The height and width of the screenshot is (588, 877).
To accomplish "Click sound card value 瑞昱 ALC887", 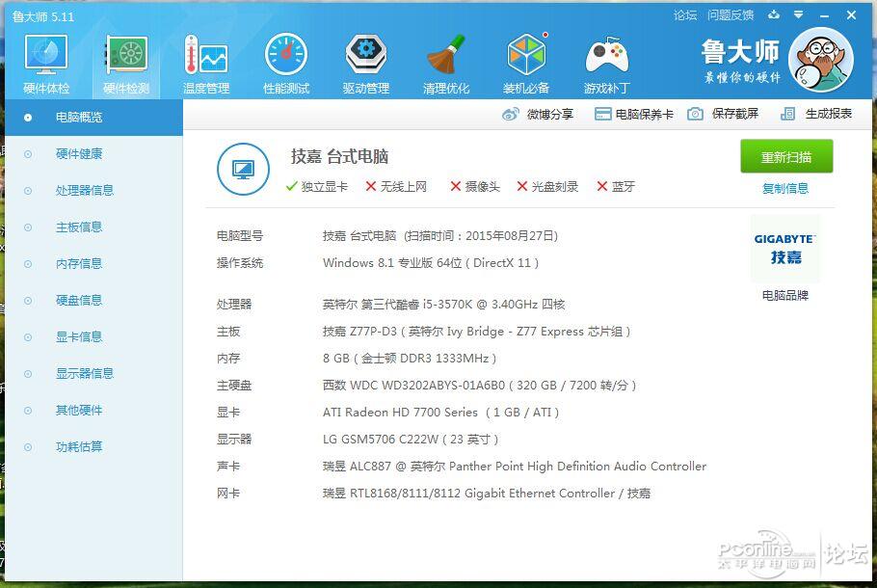I will [515, 466].
